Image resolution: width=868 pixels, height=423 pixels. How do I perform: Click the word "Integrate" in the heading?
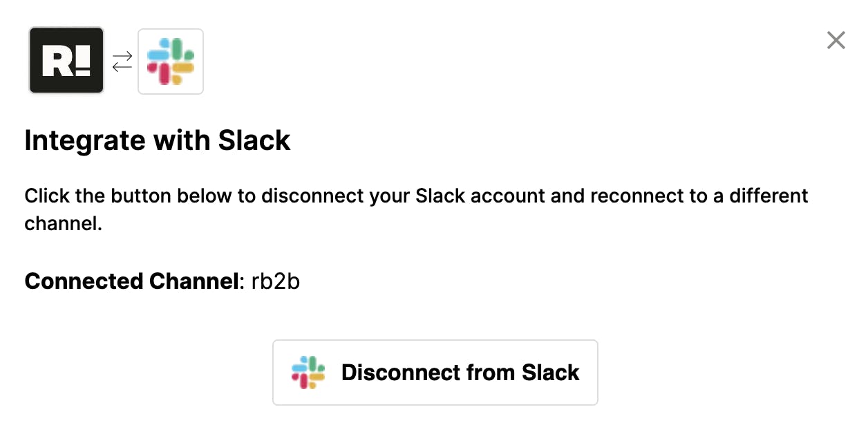point(85,141)
